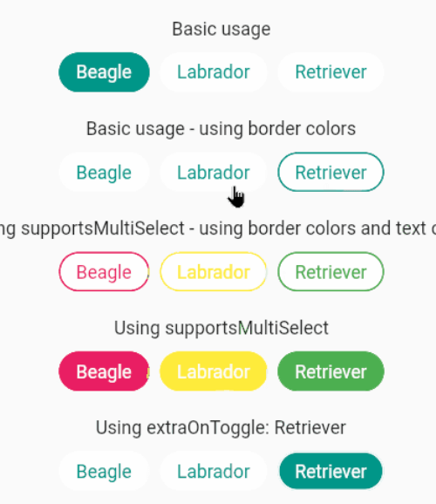
Task: Select Beagle in the extraOnToggle row
Action: [x=104, y=471]
